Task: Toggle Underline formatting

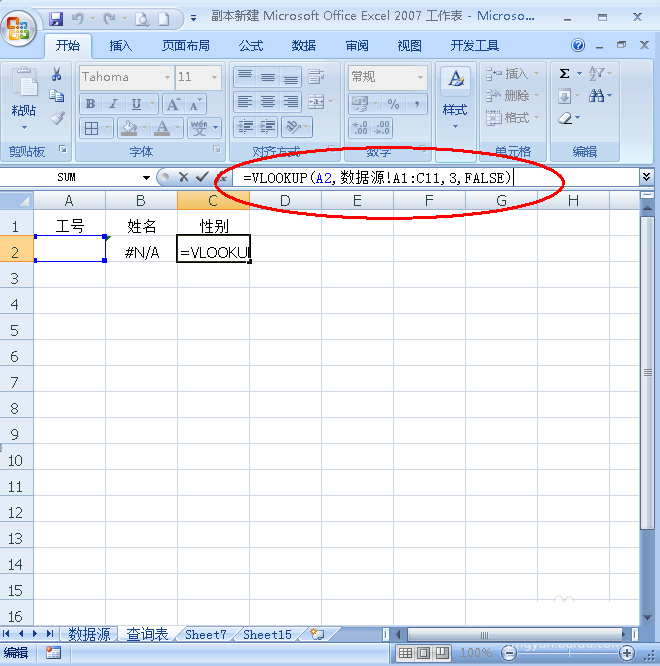Action: (x=136, y=104)
